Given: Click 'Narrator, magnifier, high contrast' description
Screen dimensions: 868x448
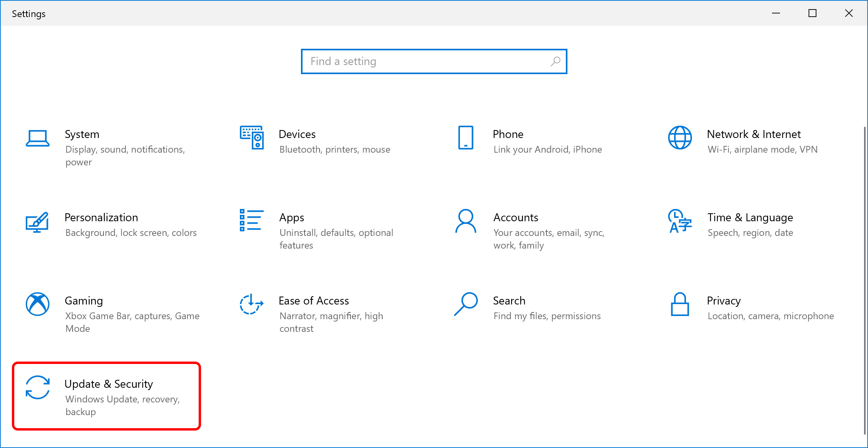Looking at the screenshot, I should click(x=331, y=322).
